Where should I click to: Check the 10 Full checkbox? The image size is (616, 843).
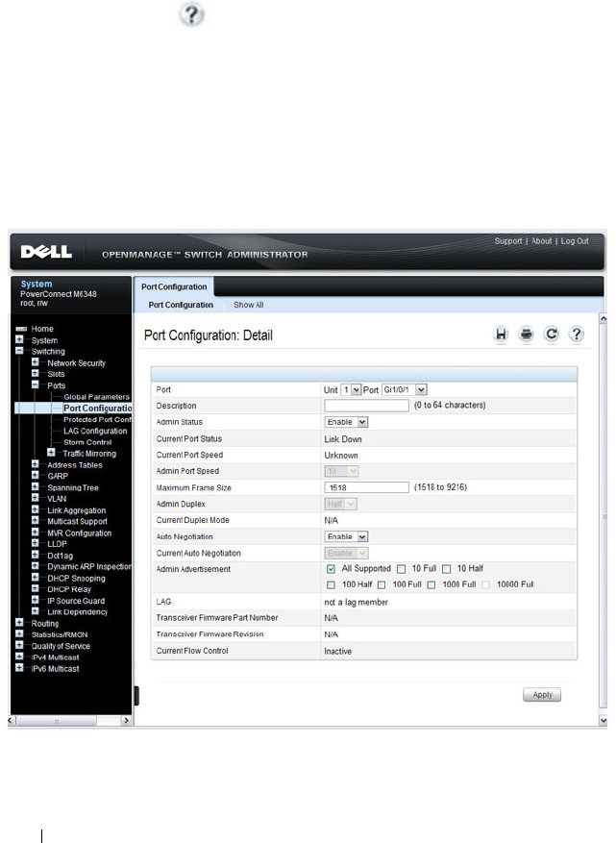401,569
